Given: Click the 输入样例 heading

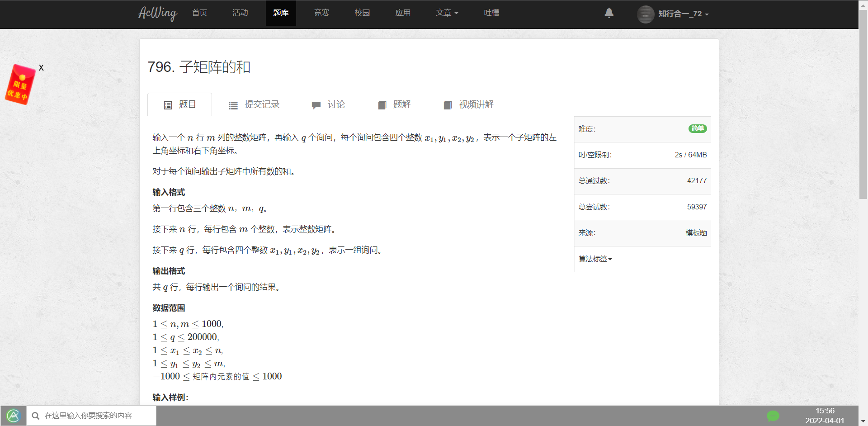Looking at the screenshot, I should [170, 398].
